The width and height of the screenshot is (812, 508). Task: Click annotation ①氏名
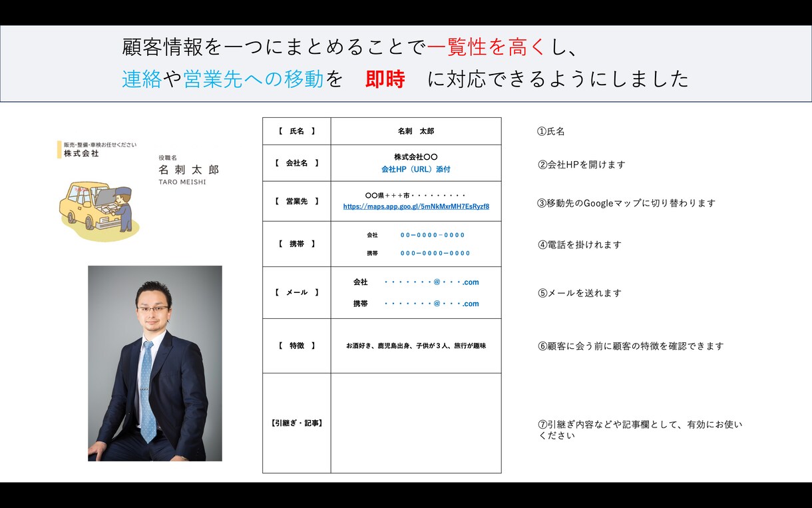point(551,131)
